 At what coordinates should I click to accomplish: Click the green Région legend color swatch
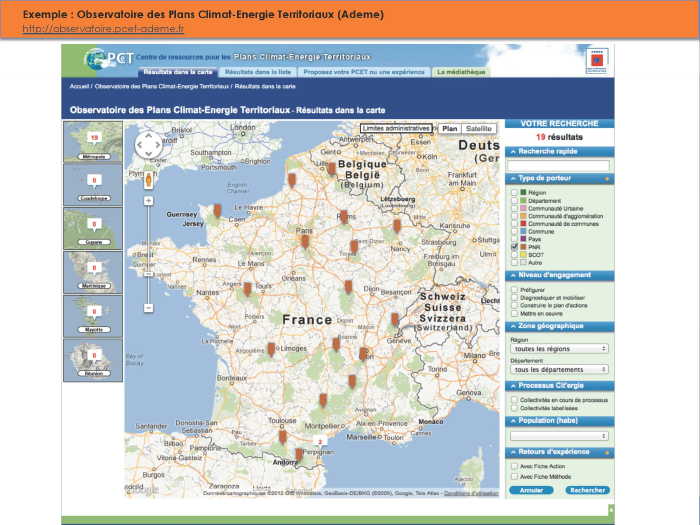[x=523, y=192]
